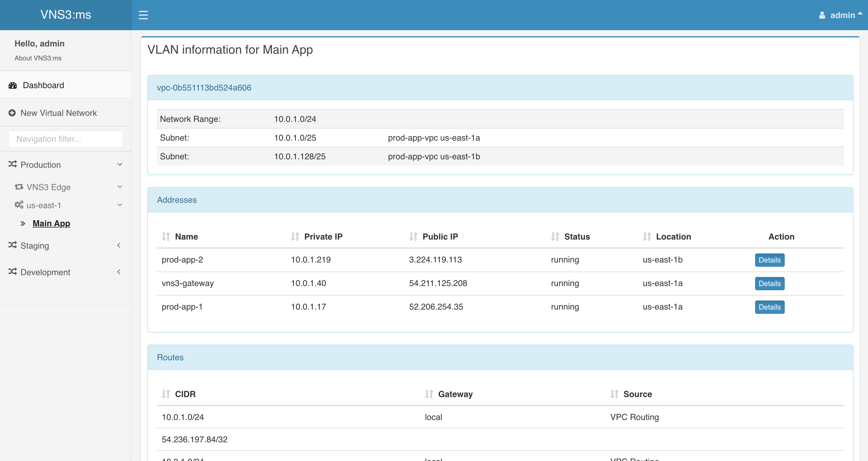
Task: Click the Production network icon
Action: (13, 165)
